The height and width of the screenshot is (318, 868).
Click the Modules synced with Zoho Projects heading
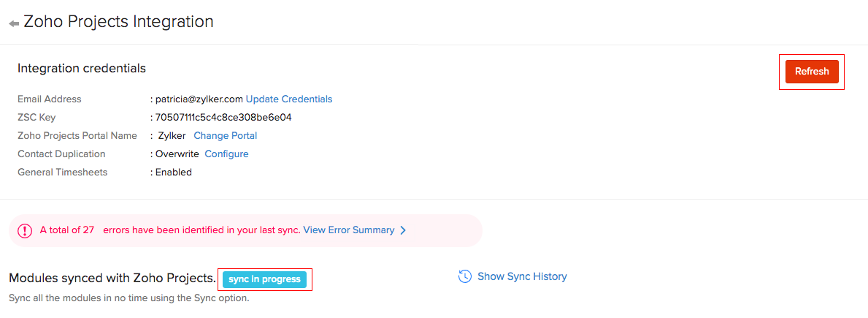tap(112, 278)
